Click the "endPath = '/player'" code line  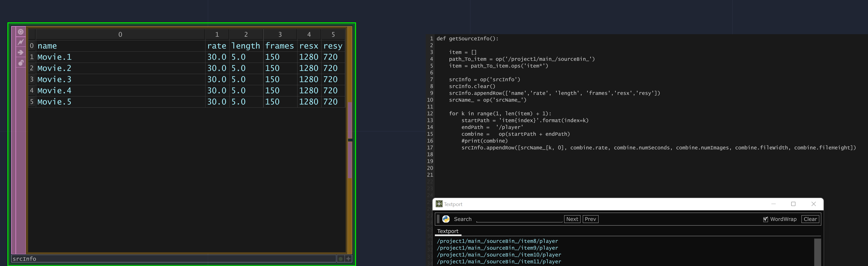tap(492, 127)
